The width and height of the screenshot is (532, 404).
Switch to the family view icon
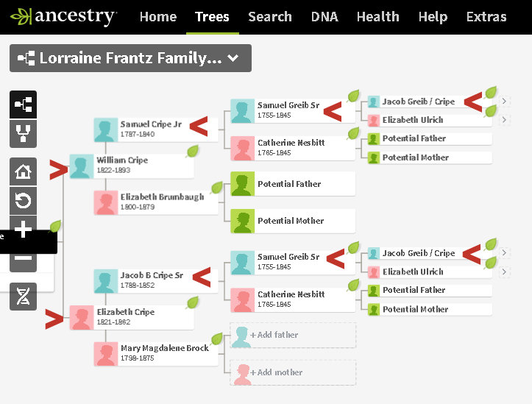[23, 135]
